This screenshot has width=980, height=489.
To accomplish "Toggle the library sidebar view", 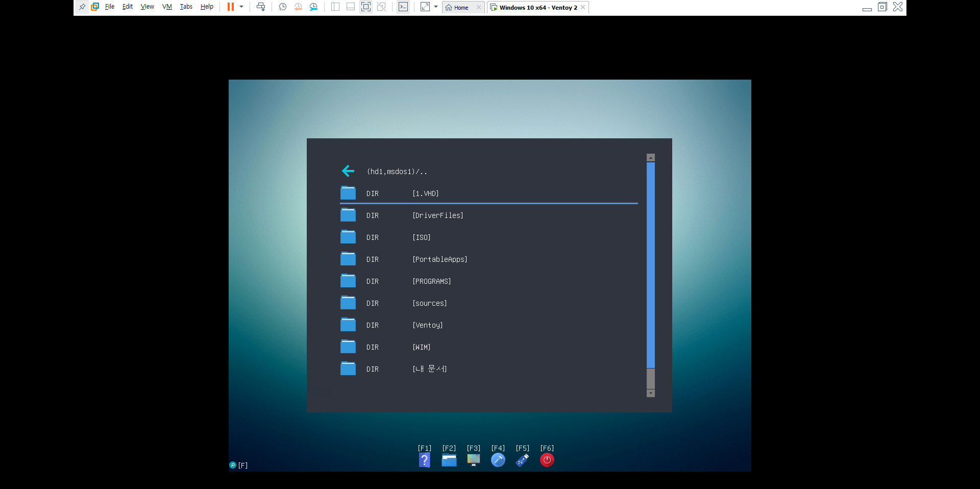I will (x=335, y=7).
